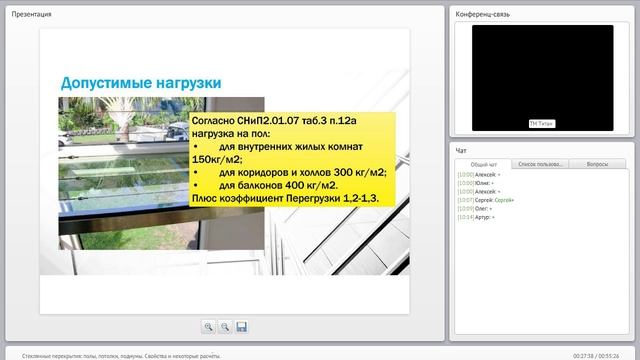Select chat message from Юлия
This screenshot has height=360, width=640.
pos(476,183)
